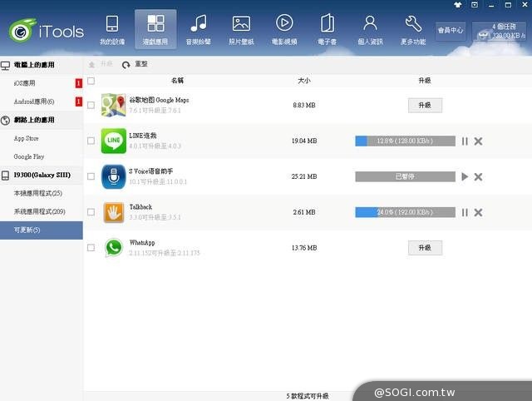The width and height of the screenshot is (532, 401).
Task: Click the WhatsApp app name
Action: pyautogui.click(x=142, y=243)
